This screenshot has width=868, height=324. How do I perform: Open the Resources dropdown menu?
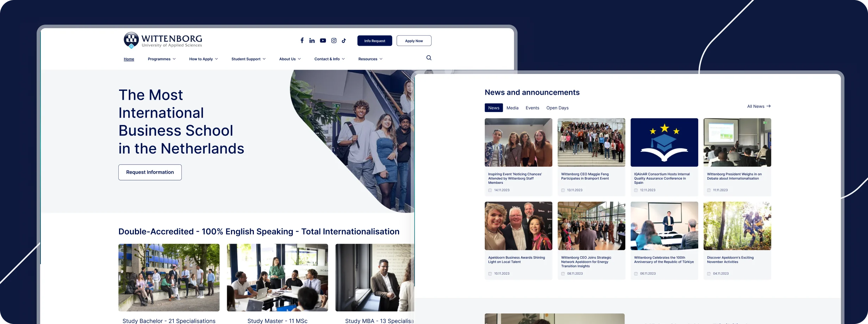pyautogui.click(x=370, y=59)
